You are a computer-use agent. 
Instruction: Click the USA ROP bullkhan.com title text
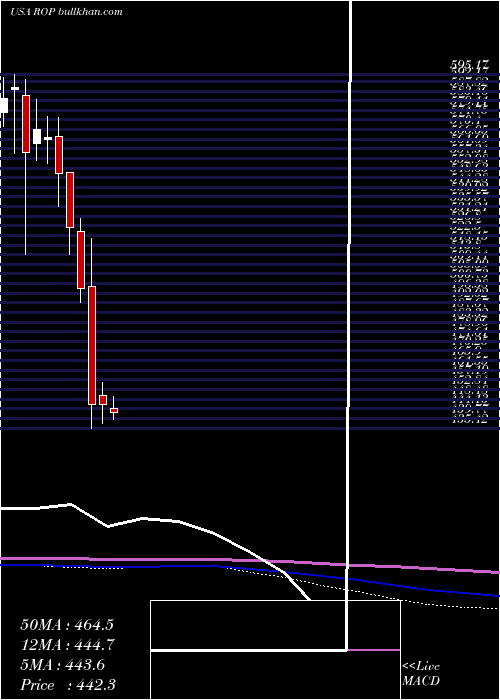coord(67,12)
